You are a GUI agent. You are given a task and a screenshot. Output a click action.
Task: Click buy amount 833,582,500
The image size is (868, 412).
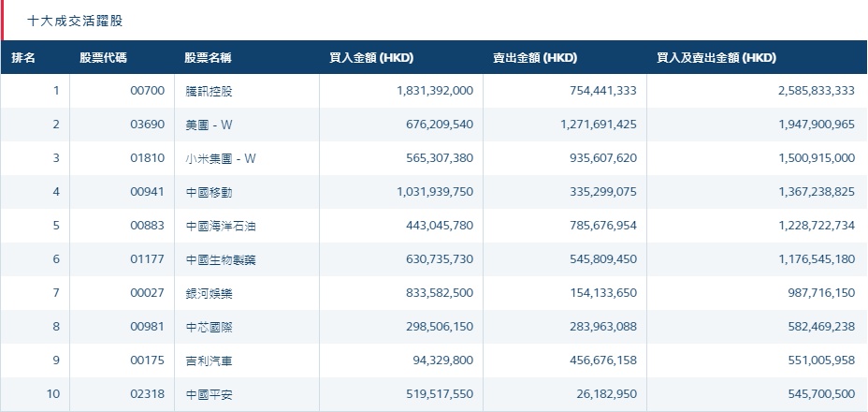point(440,293)
